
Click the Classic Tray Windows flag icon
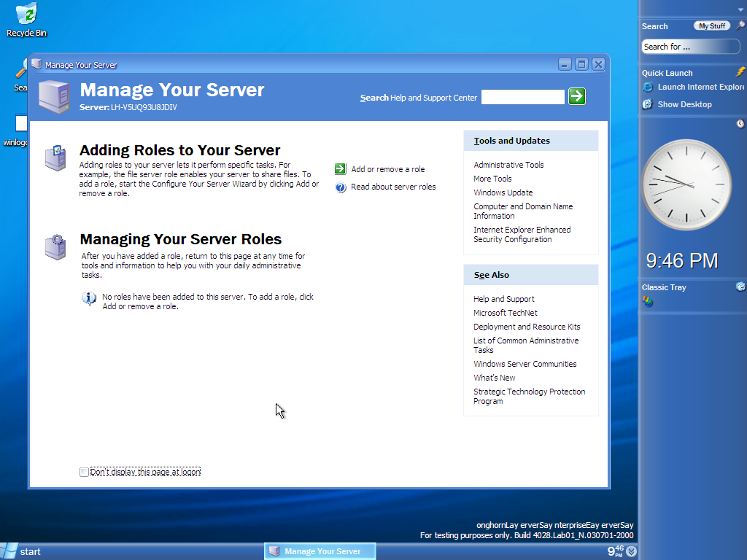648,302
